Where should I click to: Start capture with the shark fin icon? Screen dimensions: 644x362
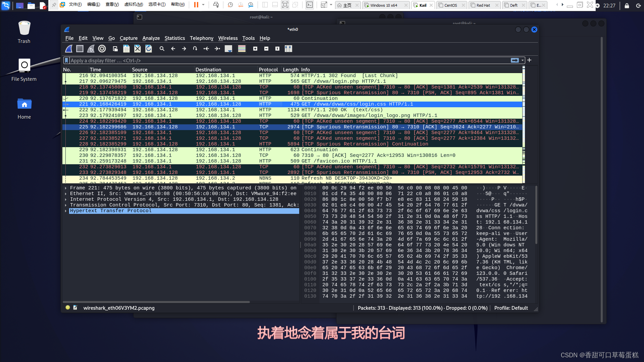tap(69, 49)
